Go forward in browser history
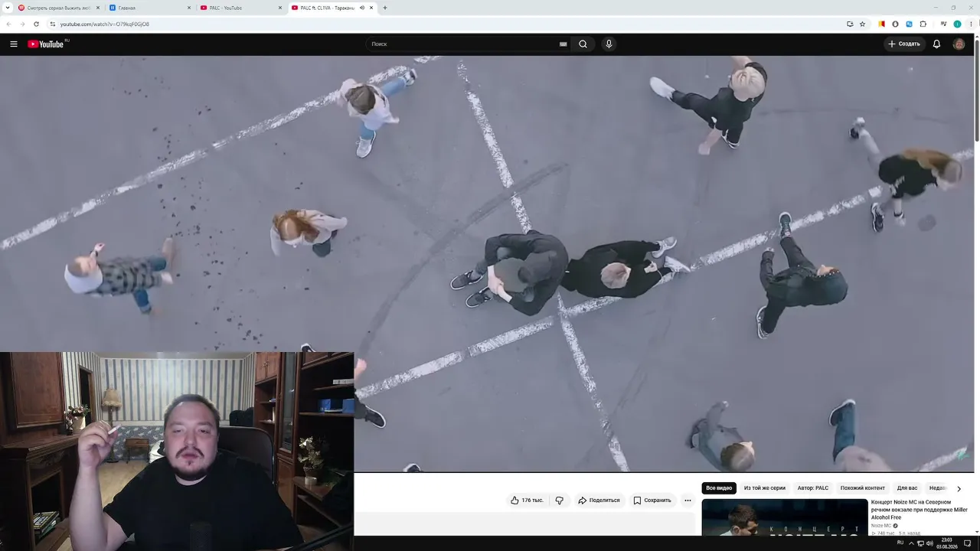Screen dimensions: 980x551 (x=22, y=24)
